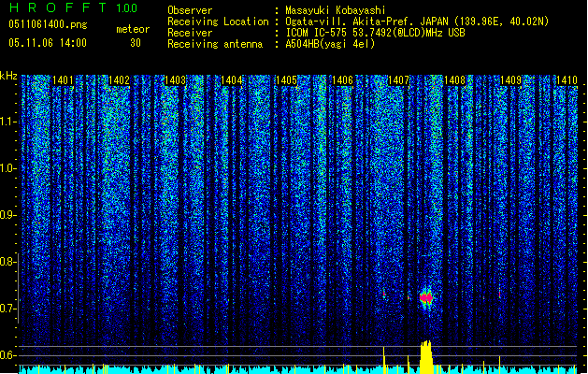Click the meteor count value 30

pyautogui.click(x=136, y=43)
